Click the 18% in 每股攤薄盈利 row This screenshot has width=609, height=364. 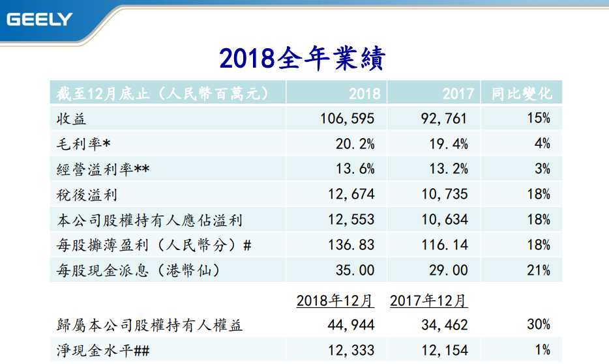click(x=539, y=245)
